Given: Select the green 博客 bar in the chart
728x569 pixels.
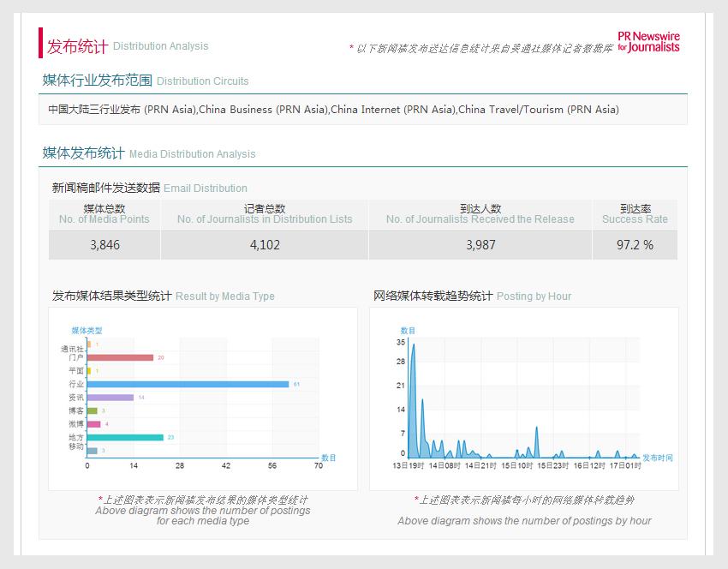Looking at the screenshot, I should pos(92,410).
